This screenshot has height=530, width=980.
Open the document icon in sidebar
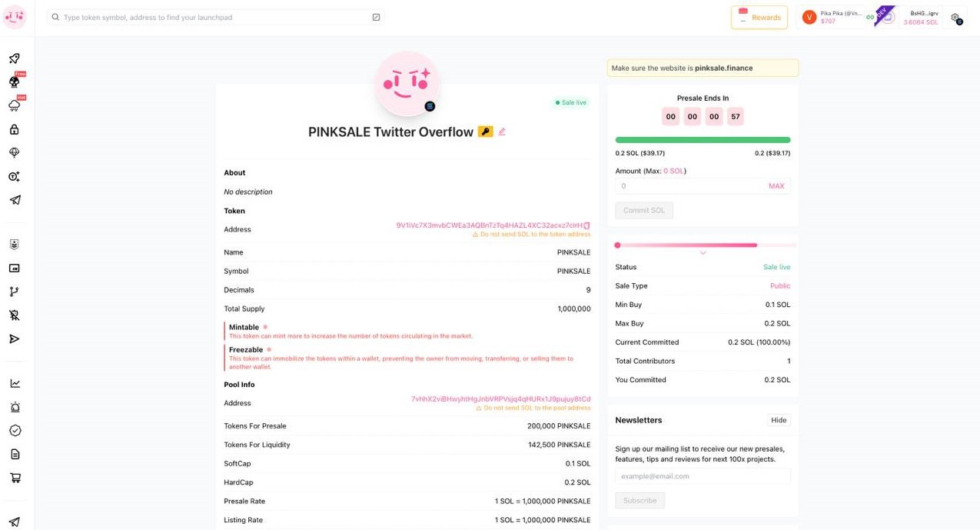point(15,454)
